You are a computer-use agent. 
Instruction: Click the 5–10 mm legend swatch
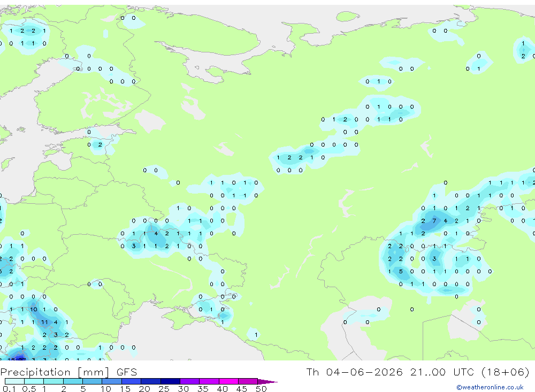(x=93, y=381)
